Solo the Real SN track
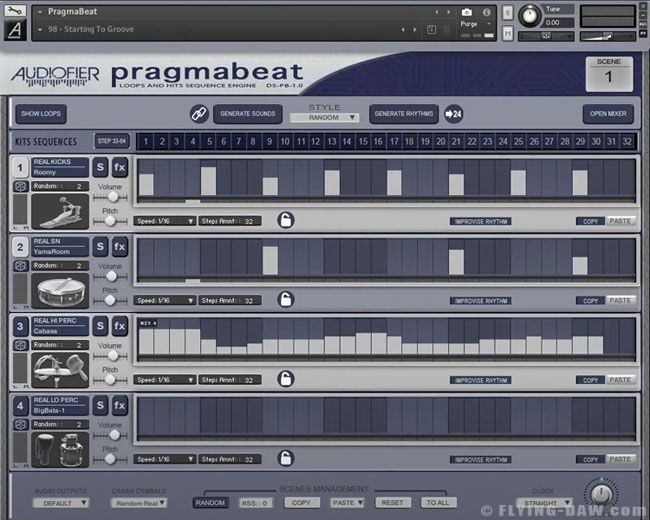Image resolution: width=650 pixels, height=520 pixels. [100, 247]
